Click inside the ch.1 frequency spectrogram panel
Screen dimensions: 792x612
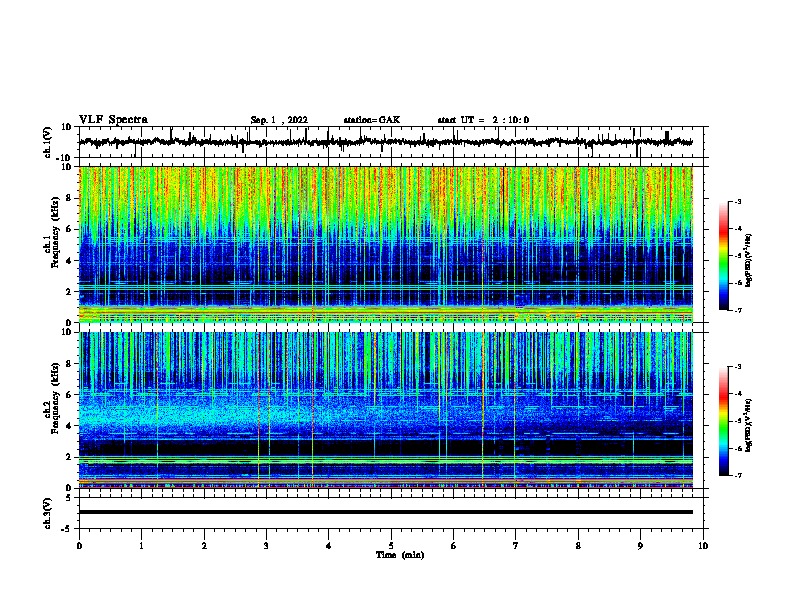point(386,244)
